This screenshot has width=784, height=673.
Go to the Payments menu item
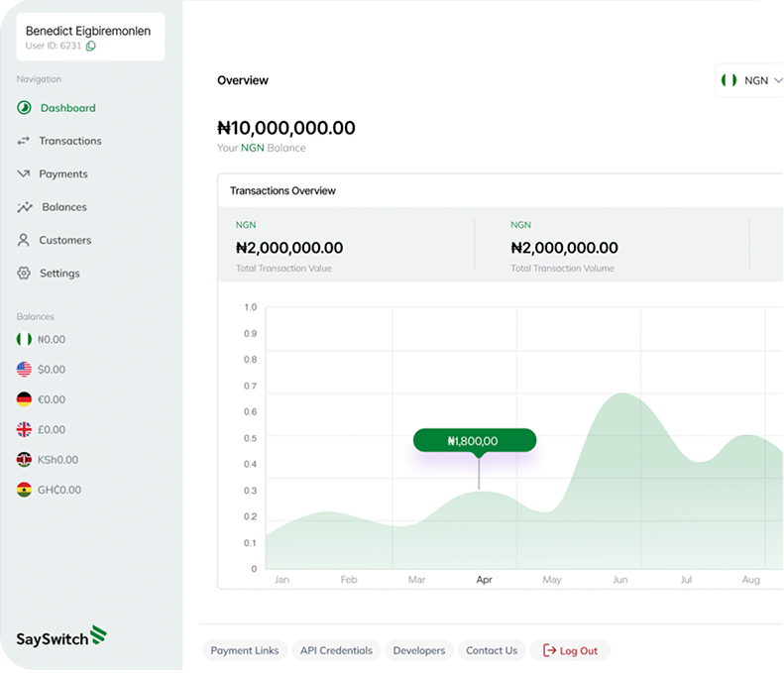click(63, 173)
